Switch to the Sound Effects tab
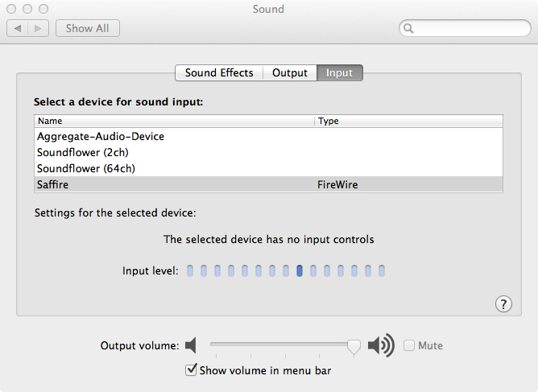Screen dimensions: 538x392 (x=219, y=73)
